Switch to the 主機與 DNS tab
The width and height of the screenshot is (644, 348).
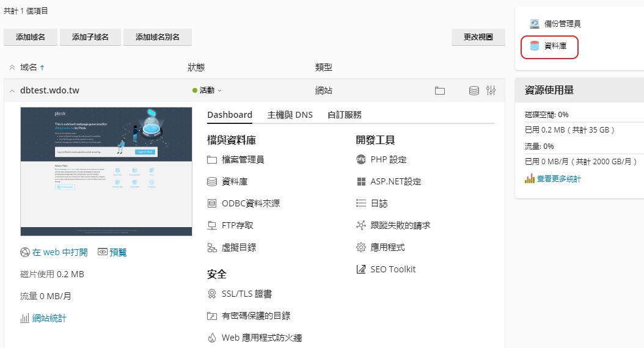[290, 115]
